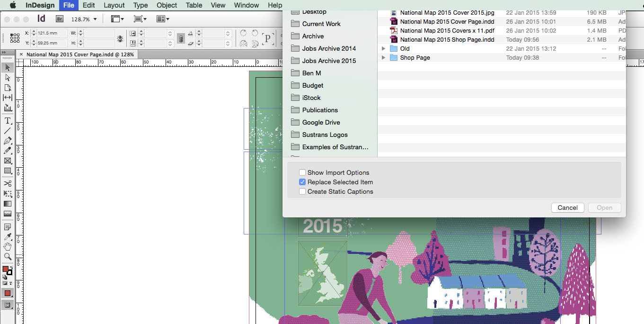Select the Gradient Feather tool
Screen dimensions: 644x324
point(8,214)
